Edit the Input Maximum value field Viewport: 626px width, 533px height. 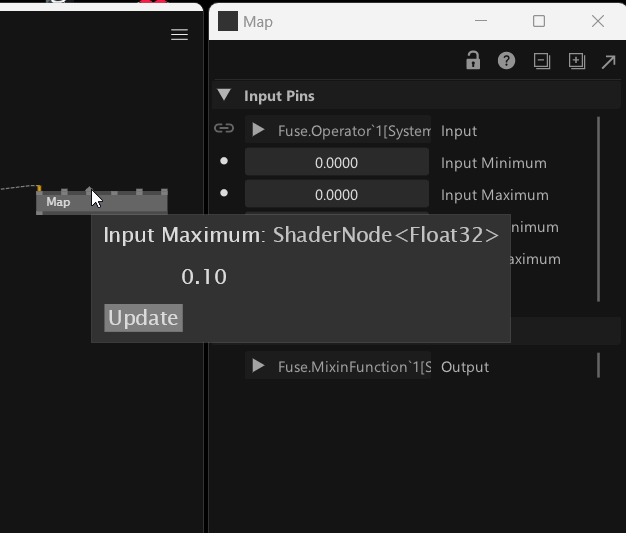(x=337, y=194)
